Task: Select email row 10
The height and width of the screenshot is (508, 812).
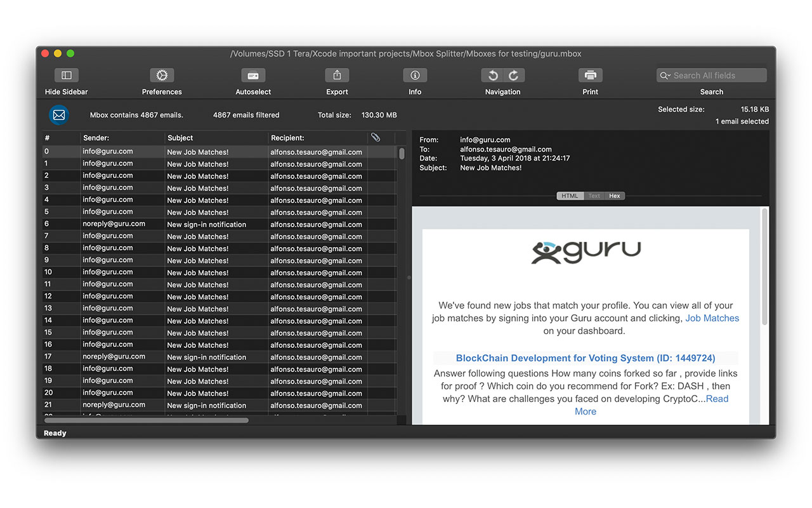Action: pos(219,272)
